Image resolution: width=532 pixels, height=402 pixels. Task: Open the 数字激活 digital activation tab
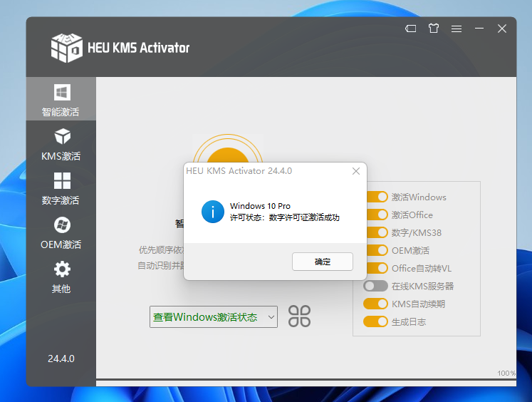(x=61, y=189)
